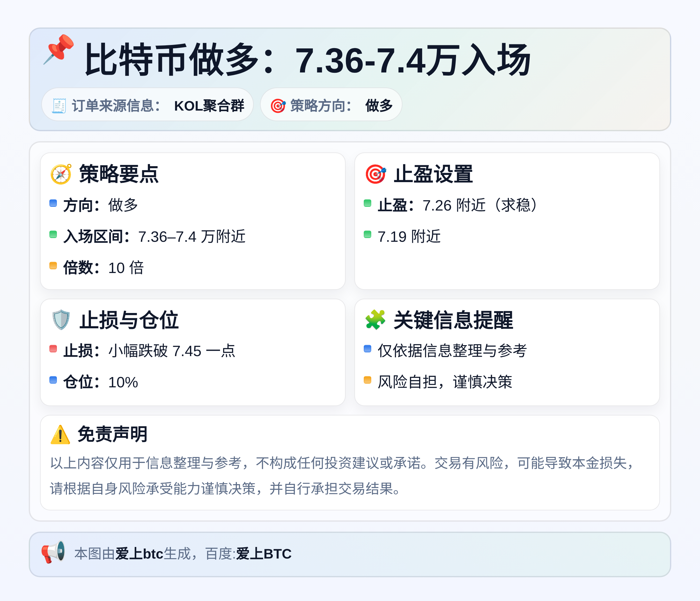Click the orange bullet beside 风险自担
This screenshot has width=700, height=601.
pyautogui.click(x=367, y=380)
